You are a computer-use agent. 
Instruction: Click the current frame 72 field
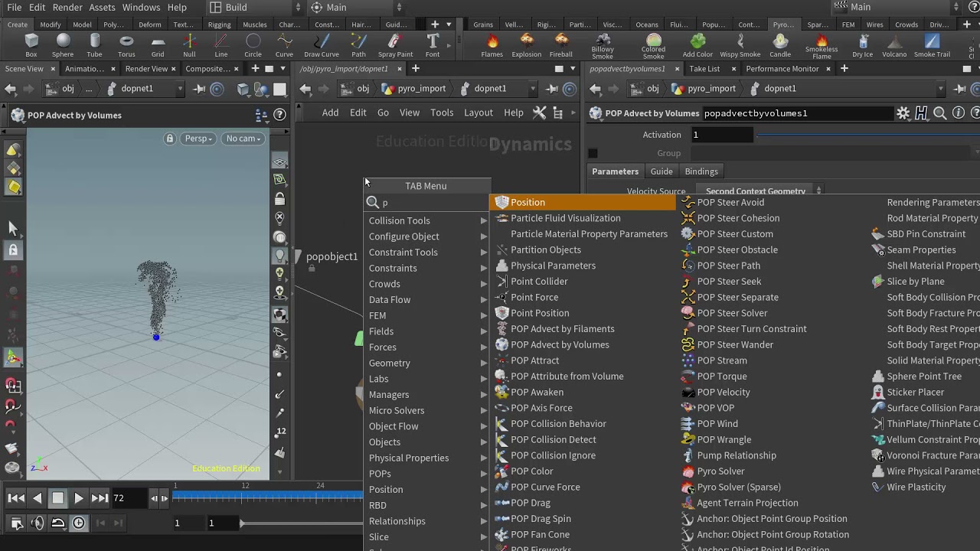pos(129,498)
